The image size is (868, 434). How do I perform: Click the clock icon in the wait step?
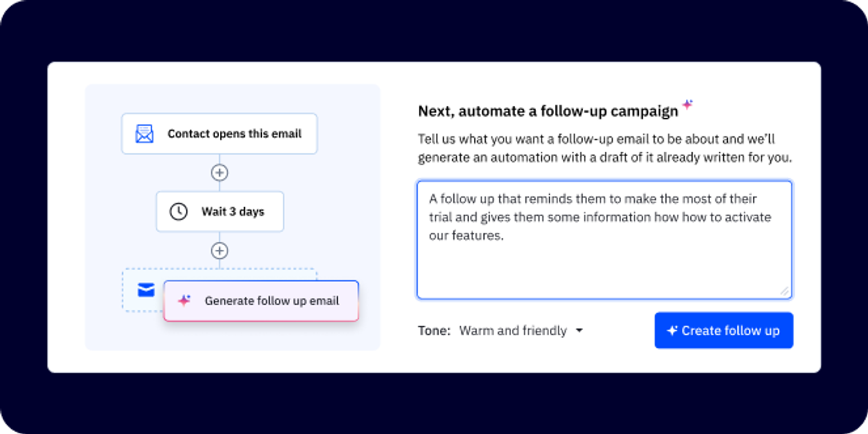tap(179, 211)
